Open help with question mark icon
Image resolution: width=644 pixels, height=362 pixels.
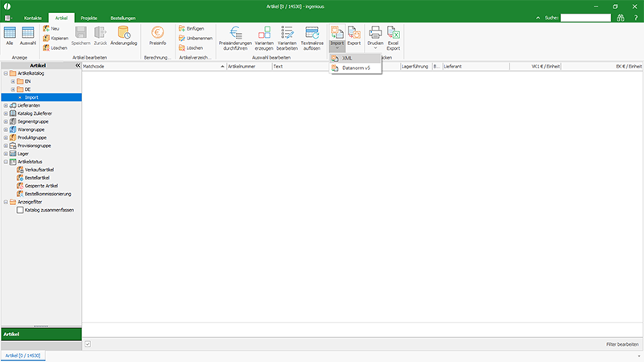point(635,18)
